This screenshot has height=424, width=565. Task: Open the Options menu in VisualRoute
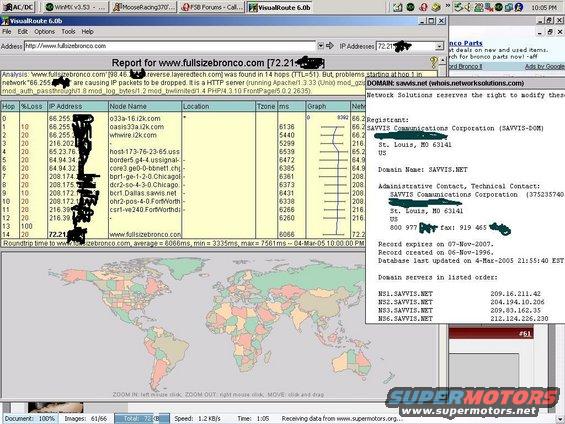(x=44, y=32)
